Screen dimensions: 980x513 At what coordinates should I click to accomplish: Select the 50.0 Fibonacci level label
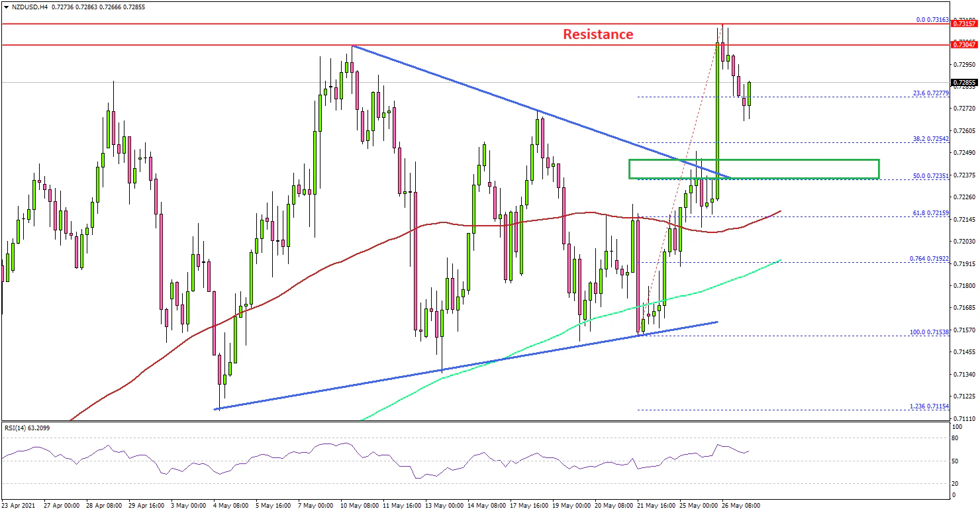coord(930,175)
